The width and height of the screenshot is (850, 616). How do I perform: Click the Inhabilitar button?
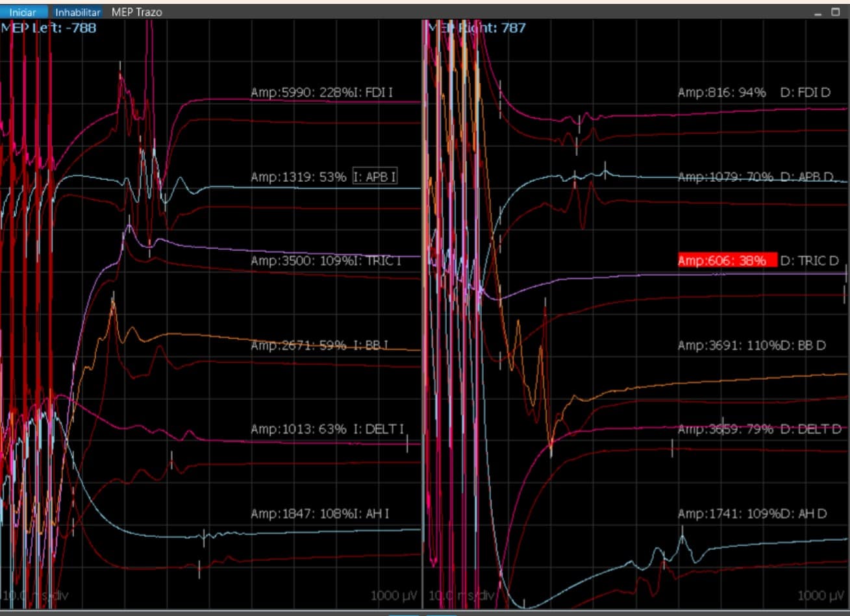[77, 12]
